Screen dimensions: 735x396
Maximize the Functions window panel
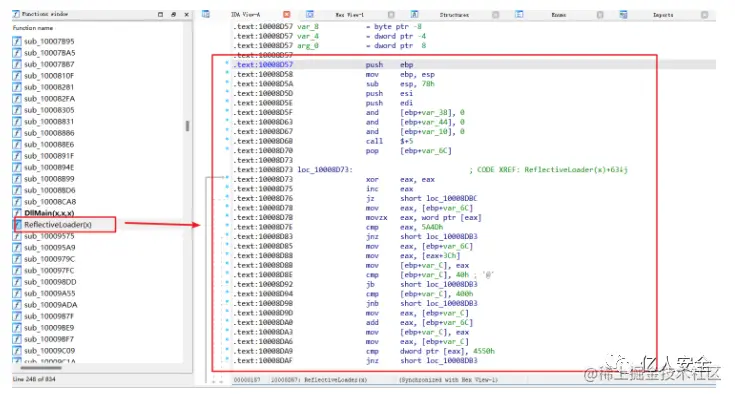(x=160, y=15)
